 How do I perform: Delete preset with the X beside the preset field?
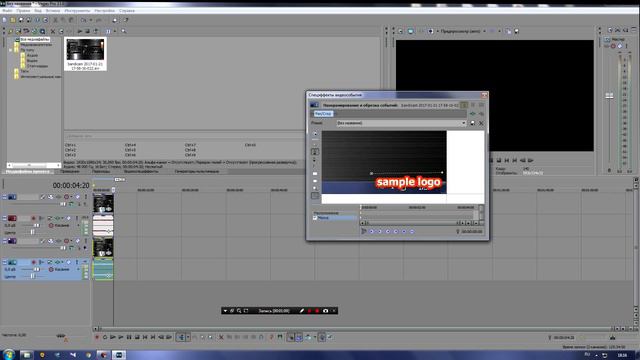pos(481,123)
